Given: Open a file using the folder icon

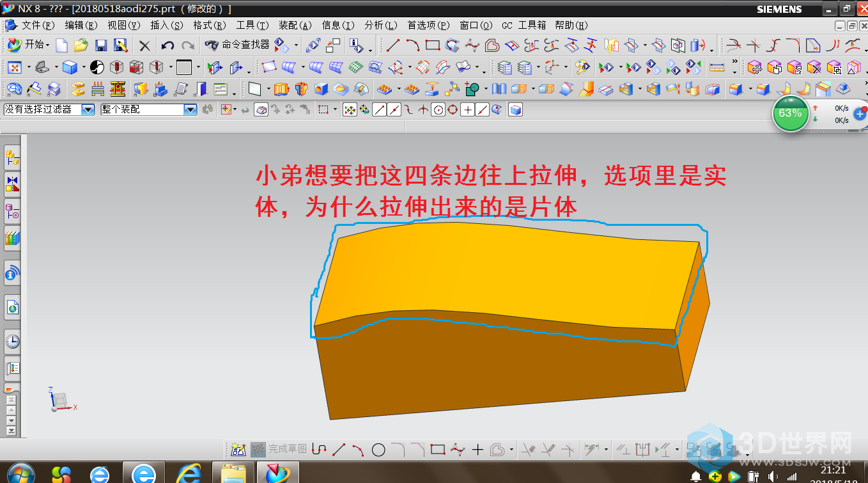Looking at the screenshot, I should click(x=81, y=45).
